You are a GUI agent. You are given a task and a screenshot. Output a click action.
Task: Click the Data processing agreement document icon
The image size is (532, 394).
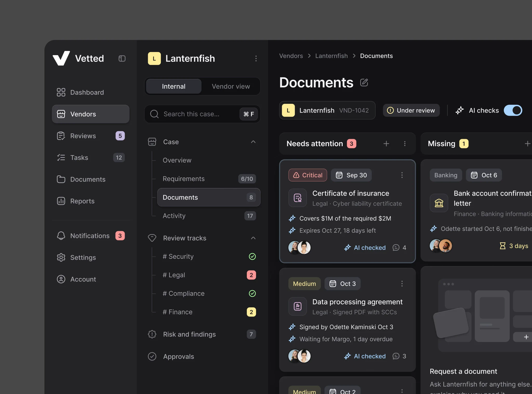(x=298, y=306)
